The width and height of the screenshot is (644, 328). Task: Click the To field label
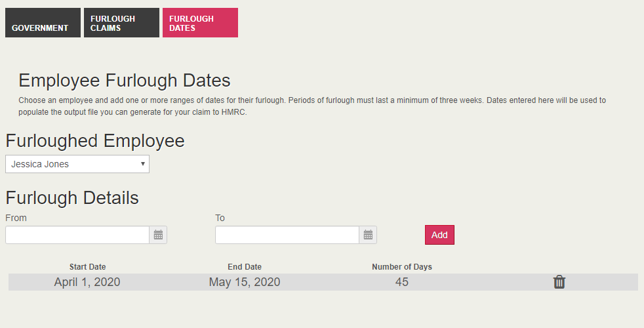coord(220,218)
